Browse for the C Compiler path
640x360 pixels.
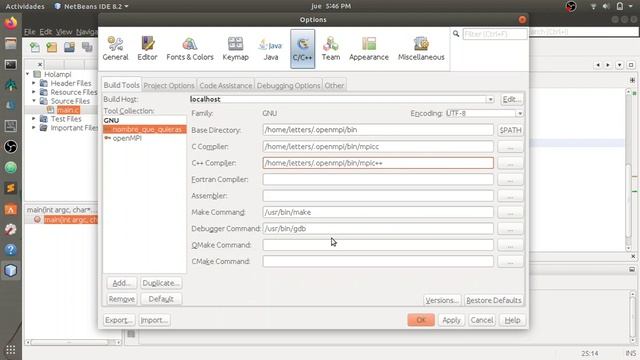point(510,147)
